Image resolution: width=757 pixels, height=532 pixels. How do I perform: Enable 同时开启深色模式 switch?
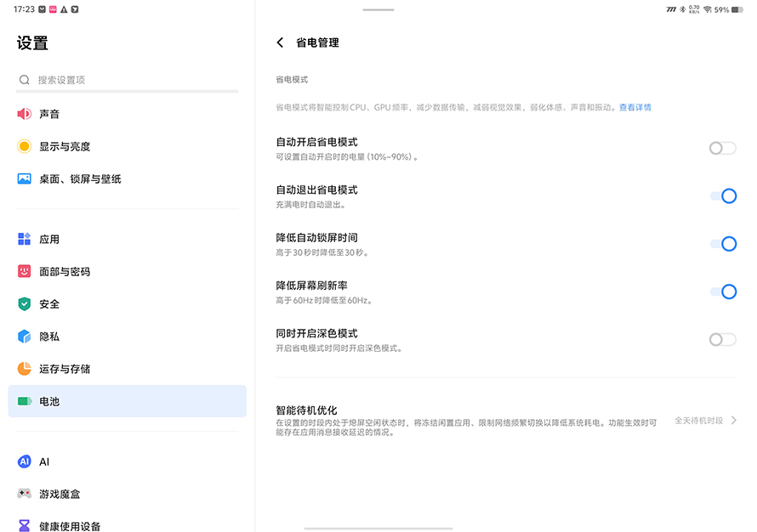722,340
